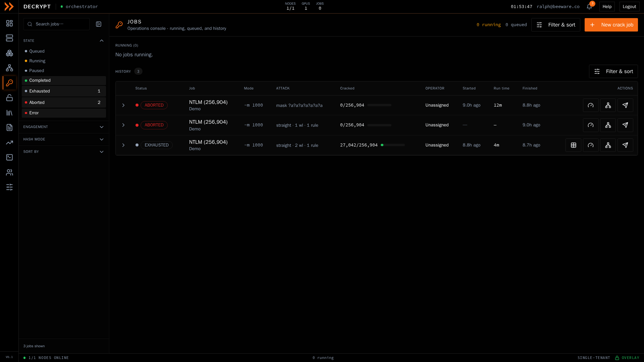The height and width of the screenshot is (362, 644).
Task: Toggle the Paused state filter
Action: [64, 71]
